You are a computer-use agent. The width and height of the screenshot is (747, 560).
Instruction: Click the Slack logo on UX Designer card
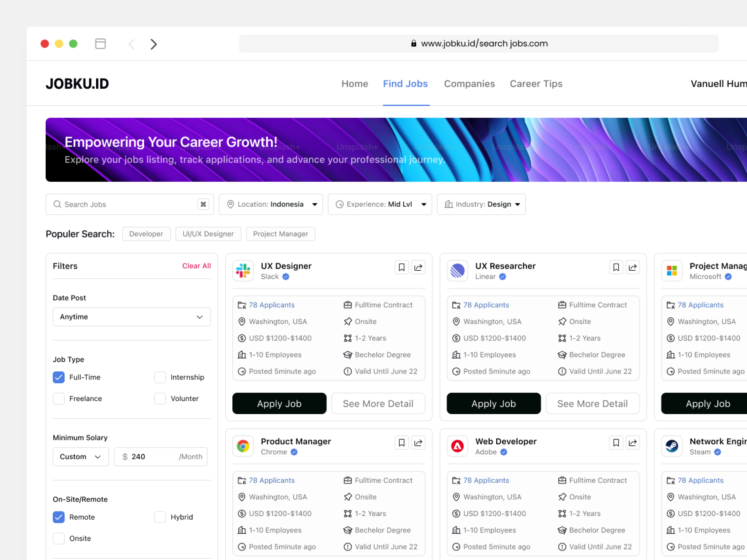point(243,271)
